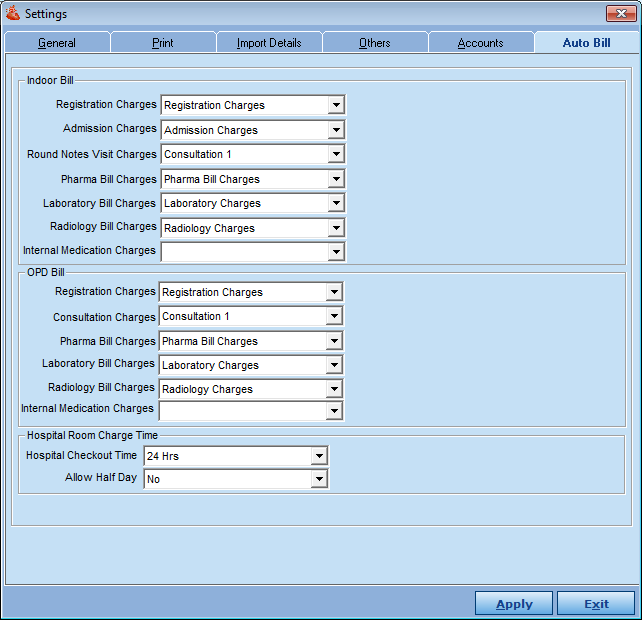Screen dimensions: 642x620
Task: Open the Allow Half Day dropdown
Action: coord(319,480)
